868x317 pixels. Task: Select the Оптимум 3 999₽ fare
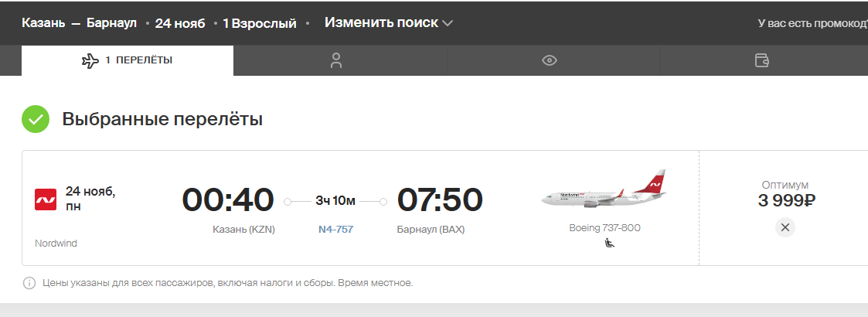coord(786,195)
